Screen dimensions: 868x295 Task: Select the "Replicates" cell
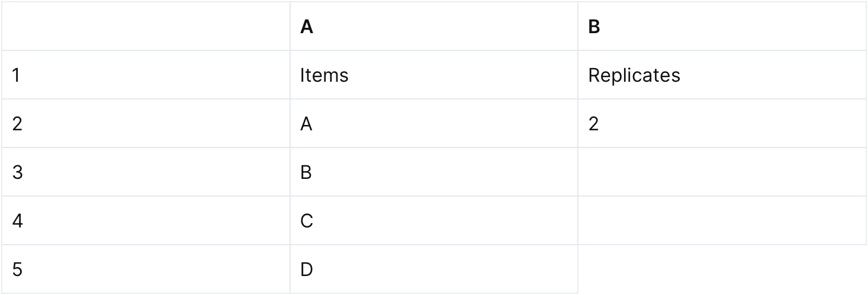(722, 75)
